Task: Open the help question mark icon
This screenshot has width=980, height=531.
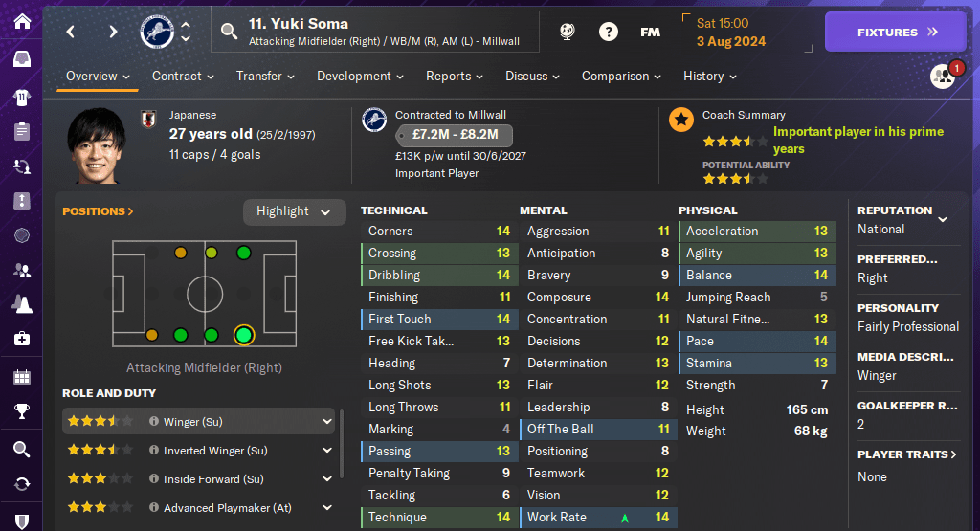Action: click(609, 33)
